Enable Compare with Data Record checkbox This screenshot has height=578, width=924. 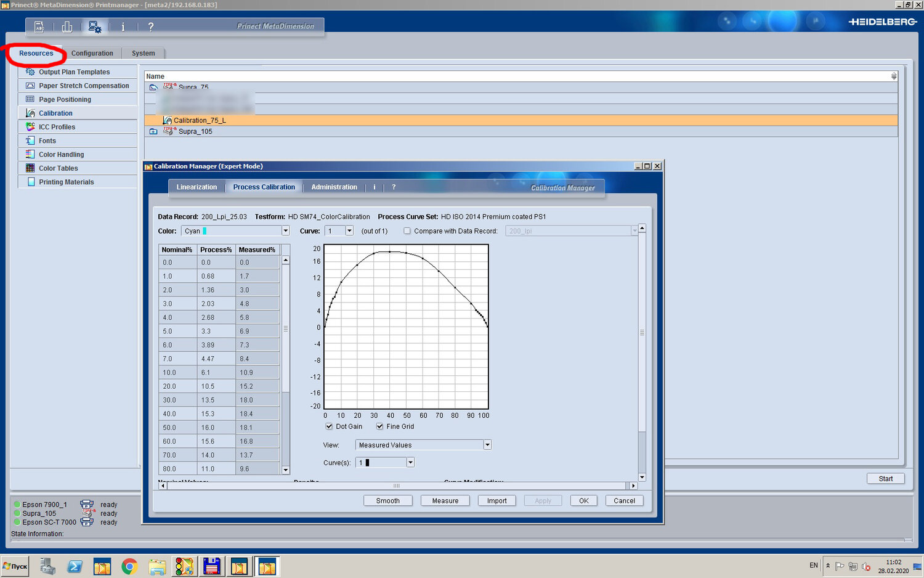[407, 231]
